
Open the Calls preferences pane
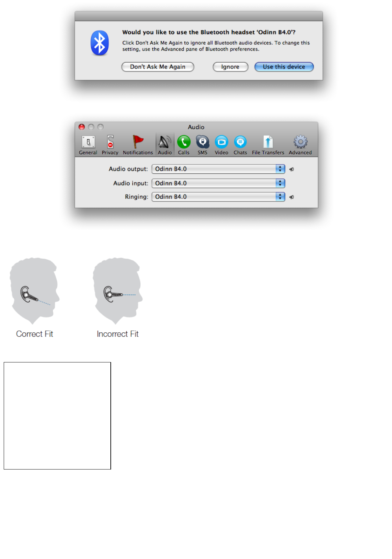point(184,145)
